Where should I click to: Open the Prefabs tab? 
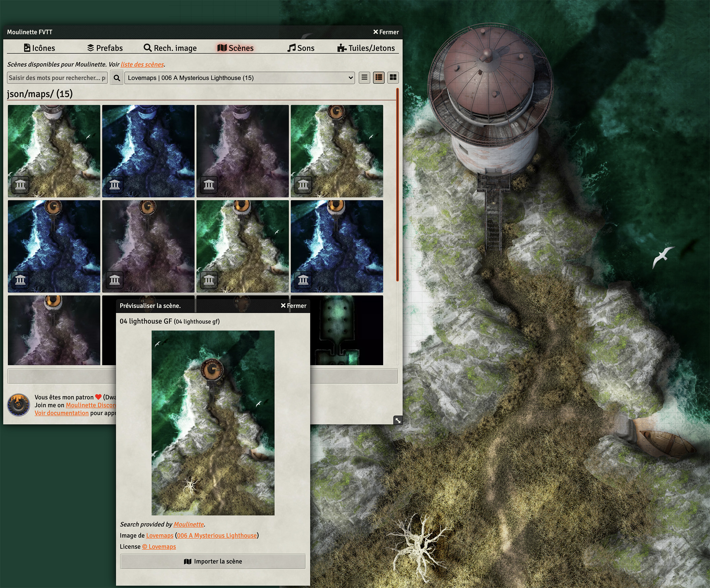pyautogui.click(x=105, y=48)
